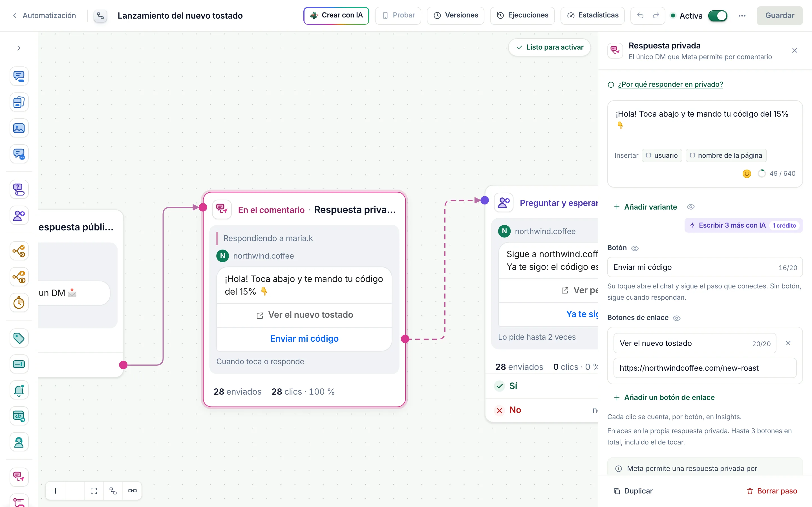Viewport: 812px width, 507px height.
Task: Toggle the Activa switch off
Action: pos(718,16)
